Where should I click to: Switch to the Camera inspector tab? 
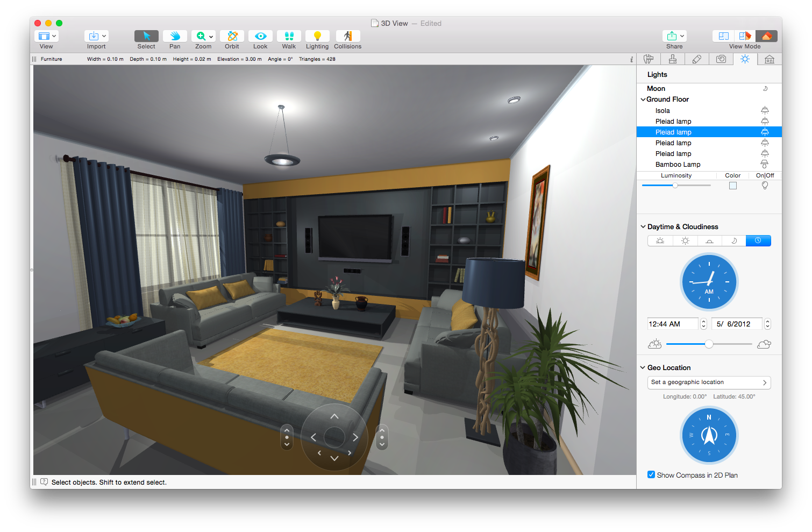point(721,59)
